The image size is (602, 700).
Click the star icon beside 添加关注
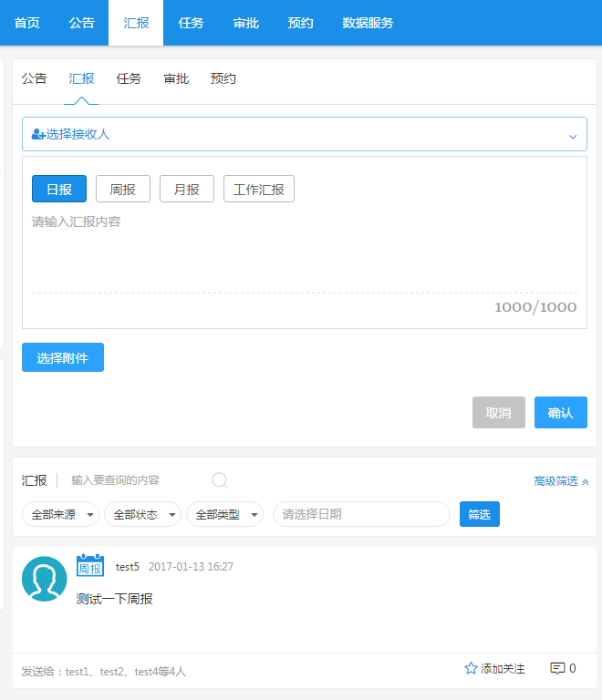pyautogui.click(x=471, y=668)
